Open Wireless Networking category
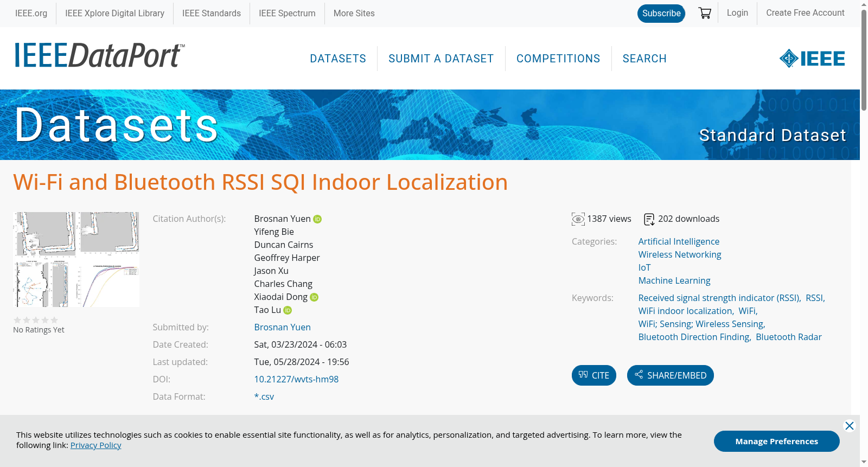The width and height of the screenshot is (868, 467). (x=680, y=255)
